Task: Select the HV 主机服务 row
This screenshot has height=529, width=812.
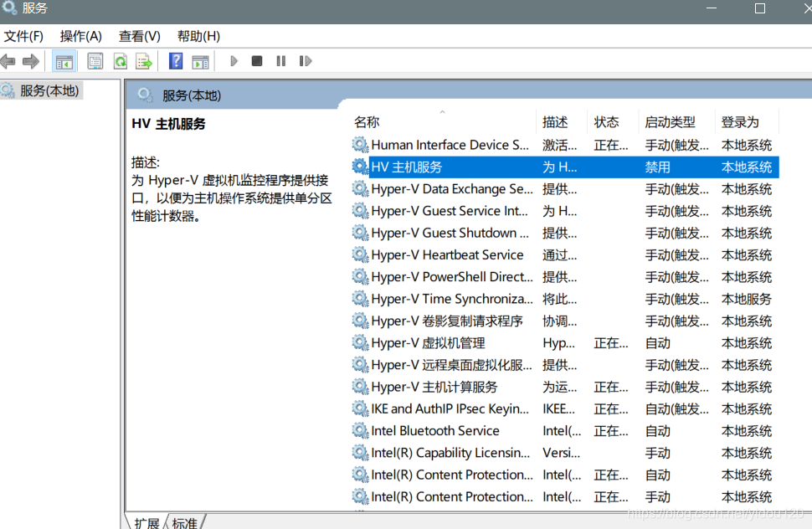Action: [565, 167]
